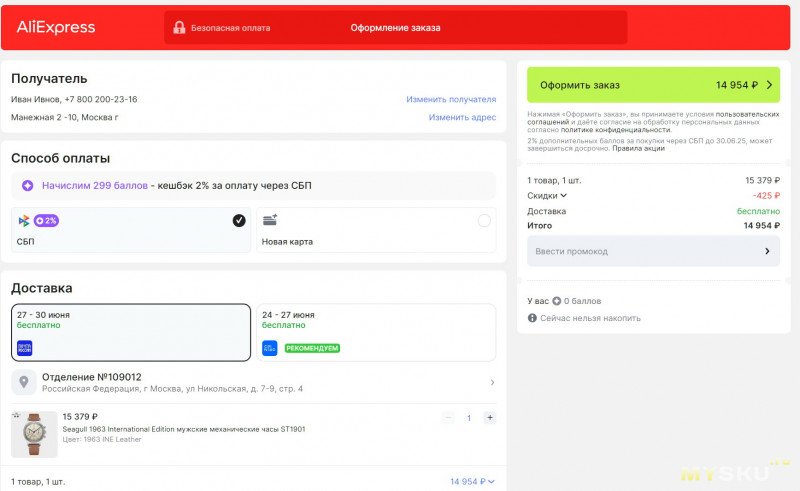Click 'Изменить адрес' link
This screenshot has width=800, height=491.
tap(462, 117)
